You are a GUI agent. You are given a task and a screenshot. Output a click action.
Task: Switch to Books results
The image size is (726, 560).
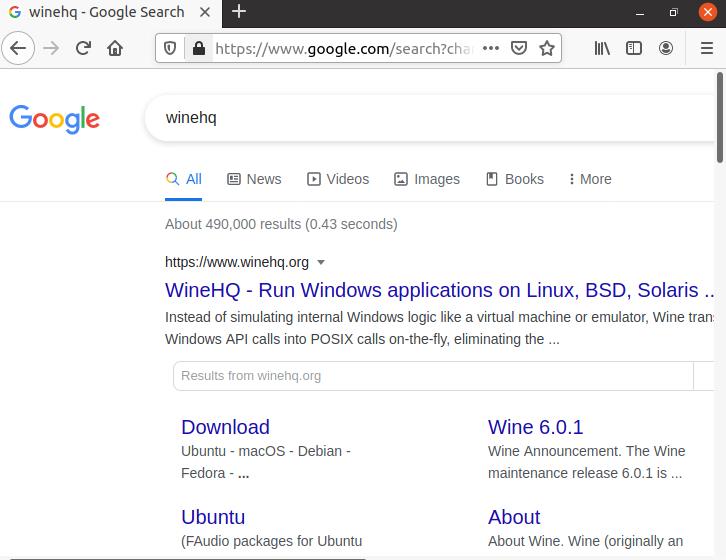pos(515,179)
